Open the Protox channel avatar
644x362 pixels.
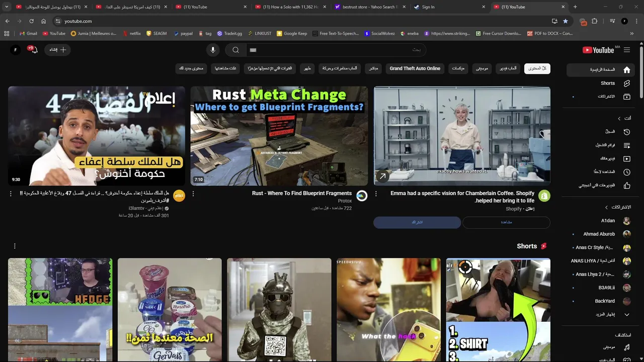(362, 196)
